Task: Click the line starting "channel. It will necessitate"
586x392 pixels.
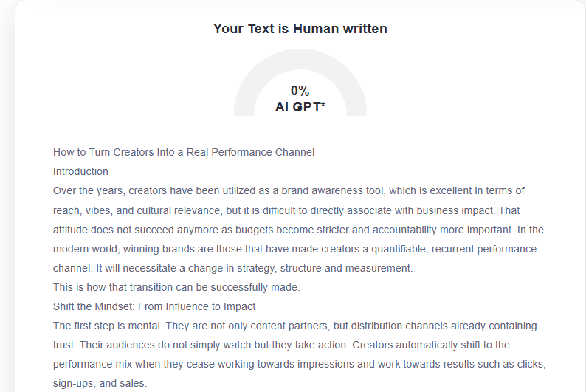Action: 232,268
